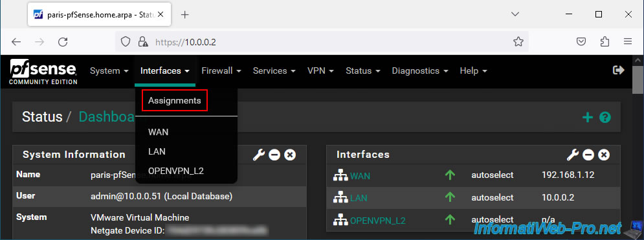Click the n/a address in OPENVPN_L2 row
The width and height of the screenshot is (644, 240).
pyautogui.click(x=549, y=220)
